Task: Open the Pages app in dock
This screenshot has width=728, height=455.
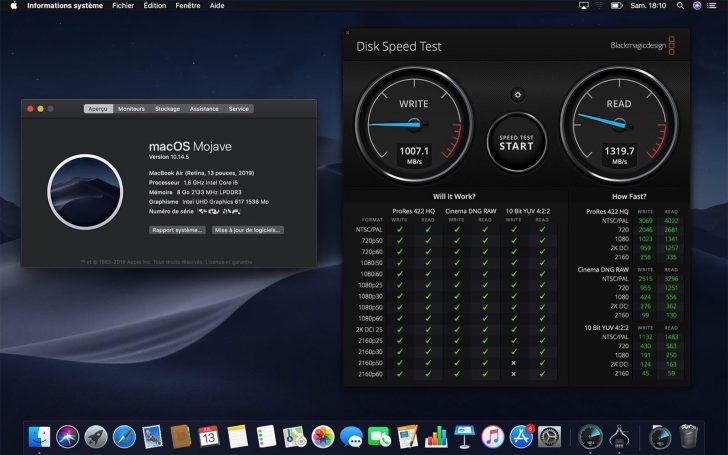Action: tap(408, 437)
